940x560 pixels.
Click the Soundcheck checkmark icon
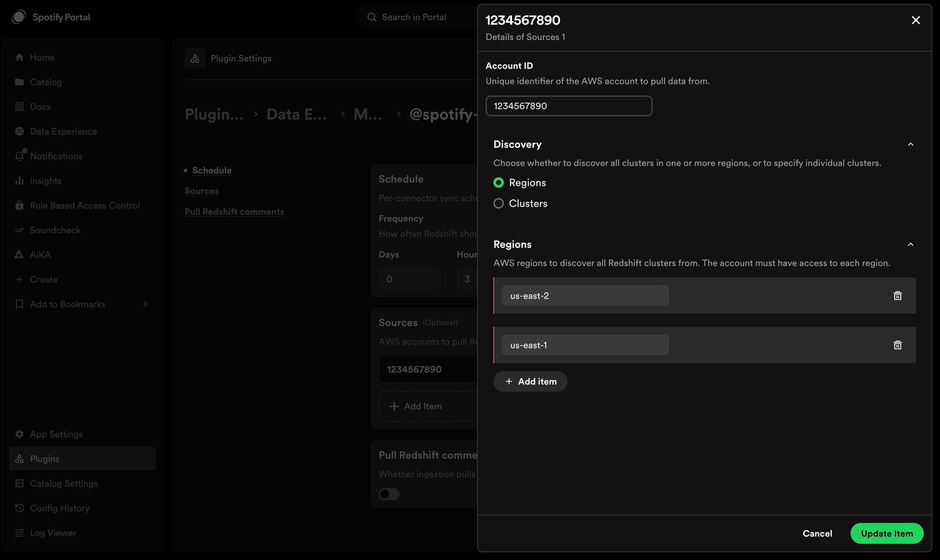(19, 230)
